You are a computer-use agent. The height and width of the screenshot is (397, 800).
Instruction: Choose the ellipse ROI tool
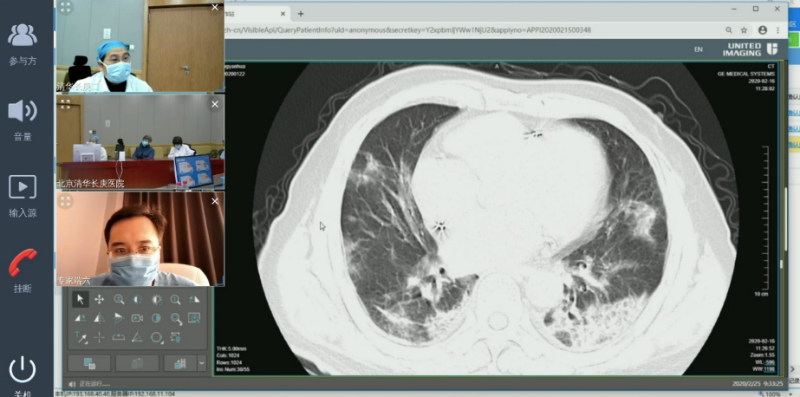(157, 337)
